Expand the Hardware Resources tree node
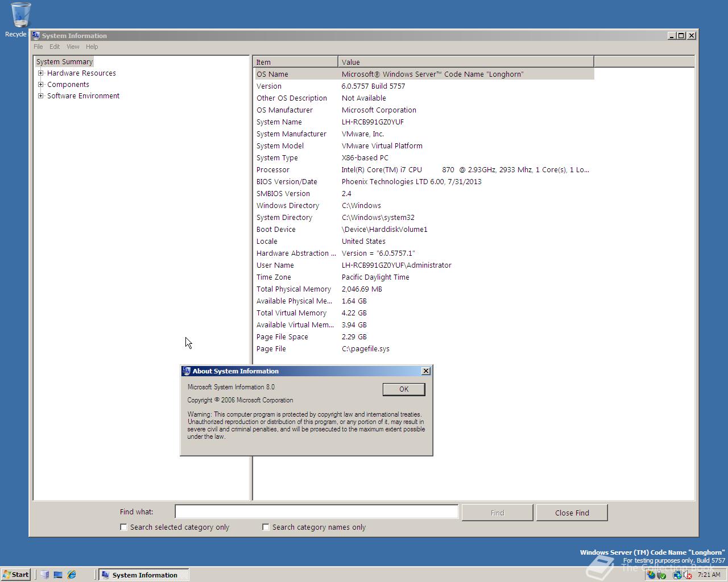 [x=40, y=73]
